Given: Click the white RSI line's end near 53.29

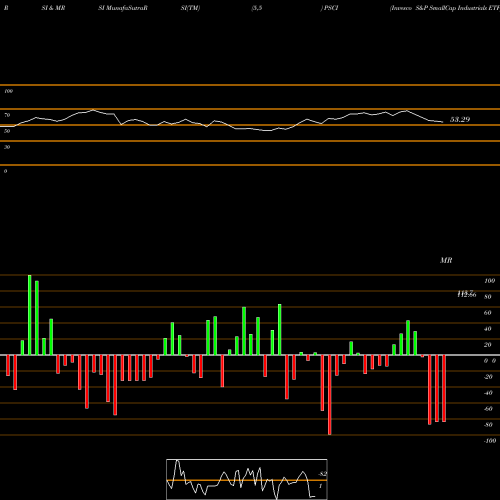Looking at the screenshot, I should 443,122.
